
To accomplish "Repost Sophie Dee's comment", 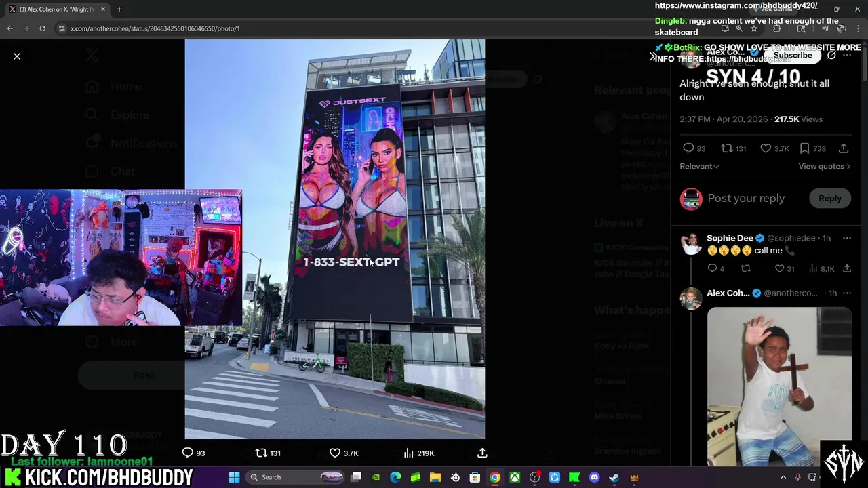I will coord(745,269).
